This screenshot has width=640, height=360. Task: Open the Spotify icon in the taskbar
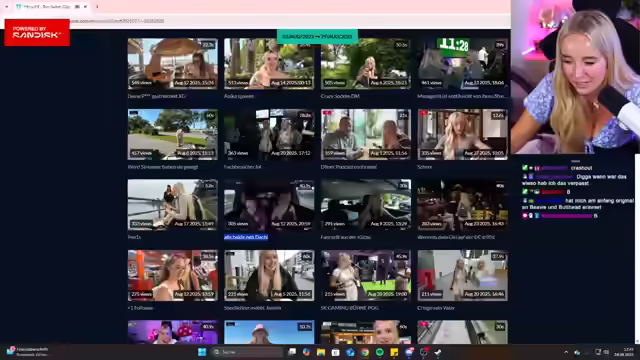click(x=379, y=352)
